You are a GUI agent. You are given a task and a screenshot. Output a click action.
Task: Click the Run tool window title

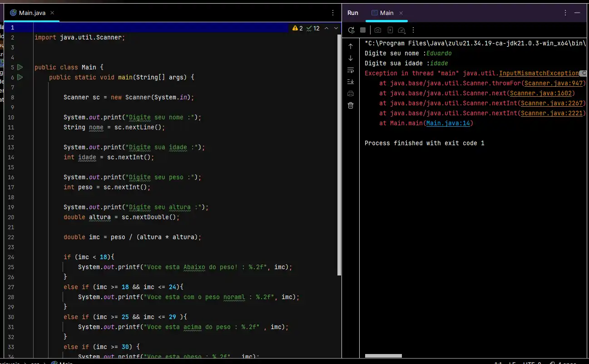[353, 13]
